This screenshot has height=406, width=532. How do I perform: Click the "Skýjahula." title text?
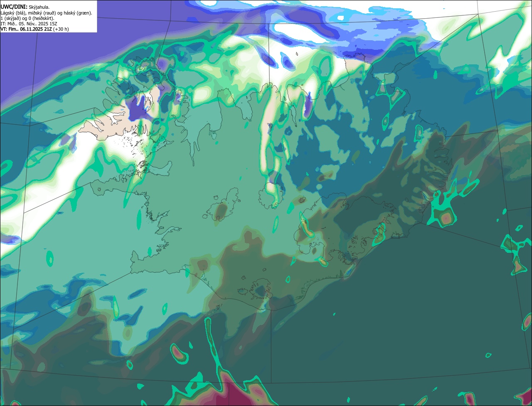point(39,7)
